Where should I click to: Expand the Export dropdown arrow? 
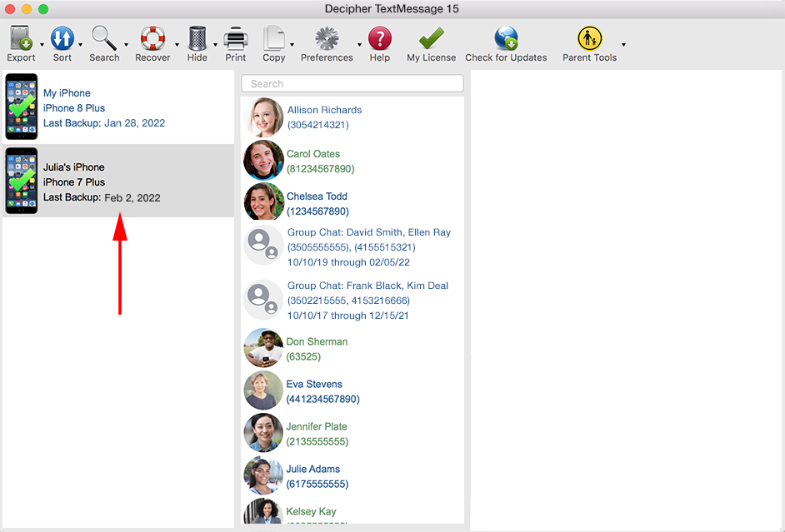tap(40, 46)
